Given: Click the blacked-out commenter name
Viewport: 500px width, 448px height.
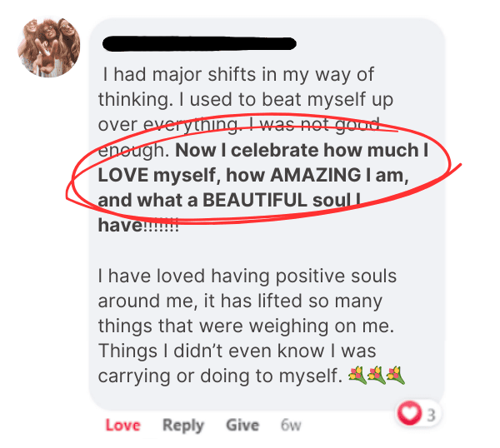Looking at the screenshot, I should coord(198,43).
